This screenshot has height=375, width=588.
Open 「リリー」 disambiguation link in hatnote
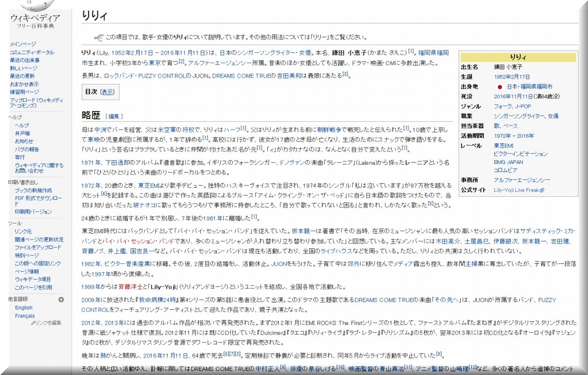tap(319, 37)
